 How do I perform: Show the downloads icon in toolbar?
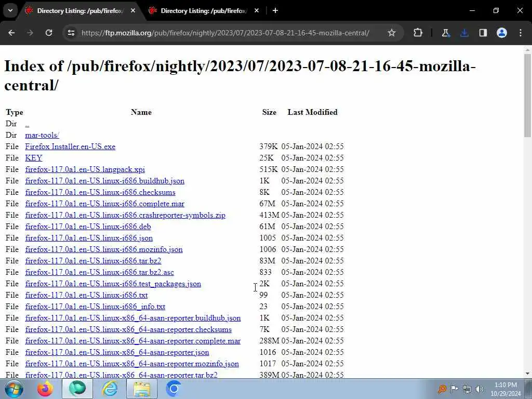coord(464,33)
